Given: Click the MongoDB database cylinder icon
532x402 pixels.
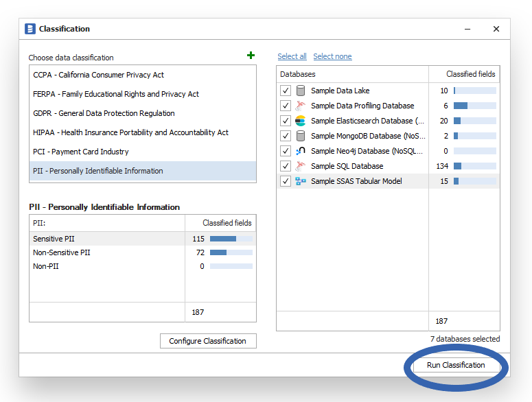Looking at the screenshot, I should (x=300, y=136).
